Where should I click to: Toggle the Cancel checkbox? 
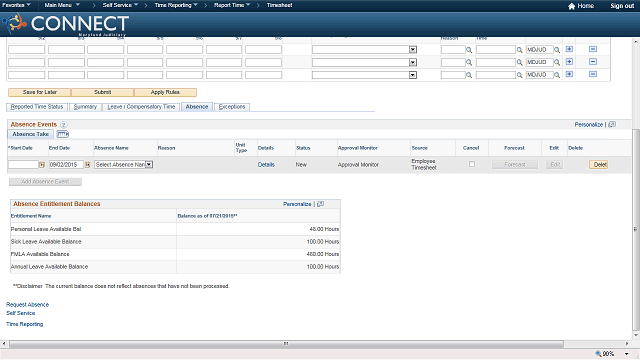click(x=472, y=164)
